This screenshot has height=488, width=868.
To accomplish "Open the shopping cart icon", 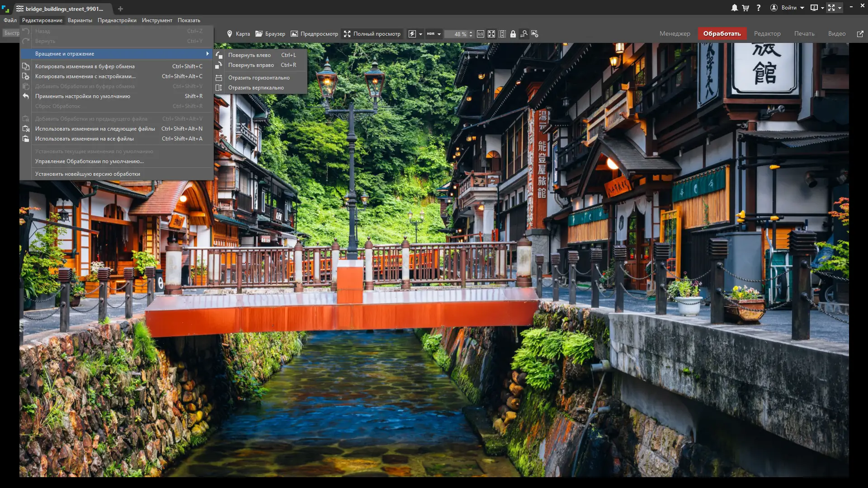I will (x=745, y=8).
